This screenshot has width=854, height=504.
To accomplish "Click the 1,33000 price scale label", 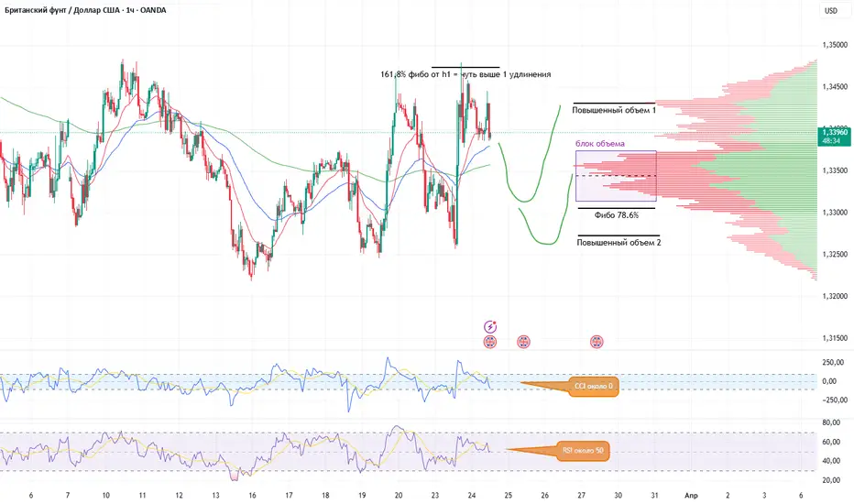I will coord(835,213).
